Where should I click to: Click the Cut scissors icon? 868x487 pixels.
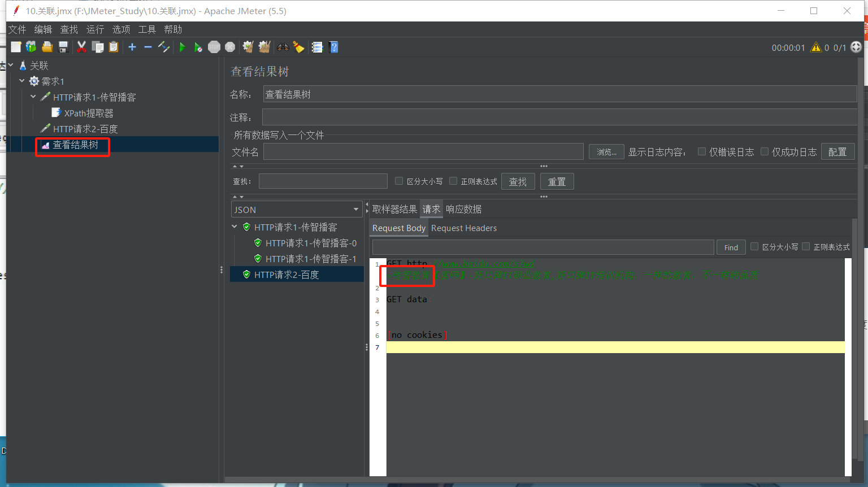point(81,47)
